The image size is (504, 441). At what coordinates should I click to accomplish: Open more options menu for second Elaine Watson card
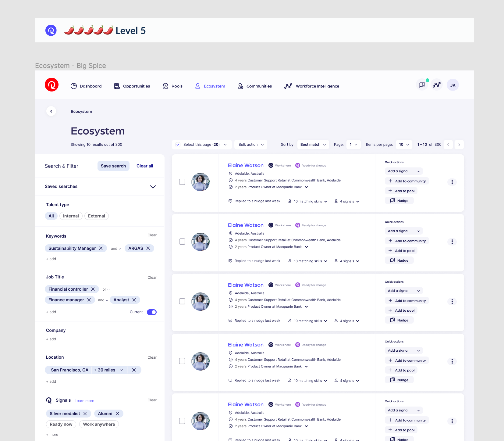(452, 242)
